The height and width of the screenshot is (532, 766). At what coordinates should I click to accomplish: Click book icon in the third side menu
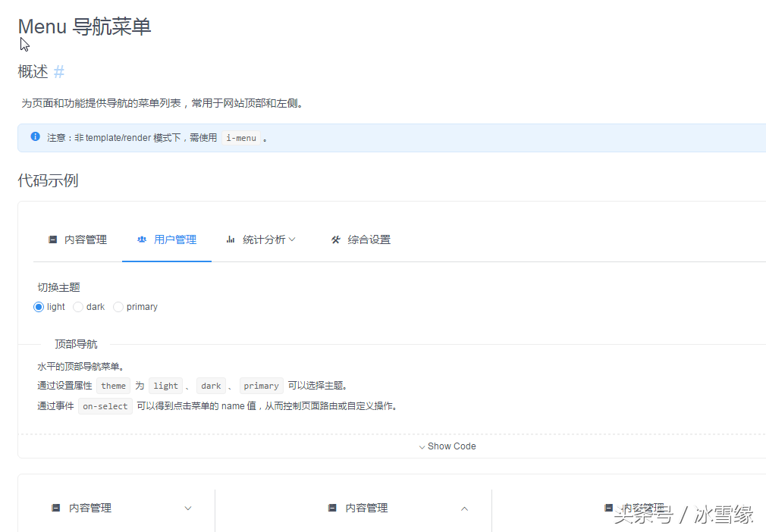pyautogui.click(x=609, y=508)
